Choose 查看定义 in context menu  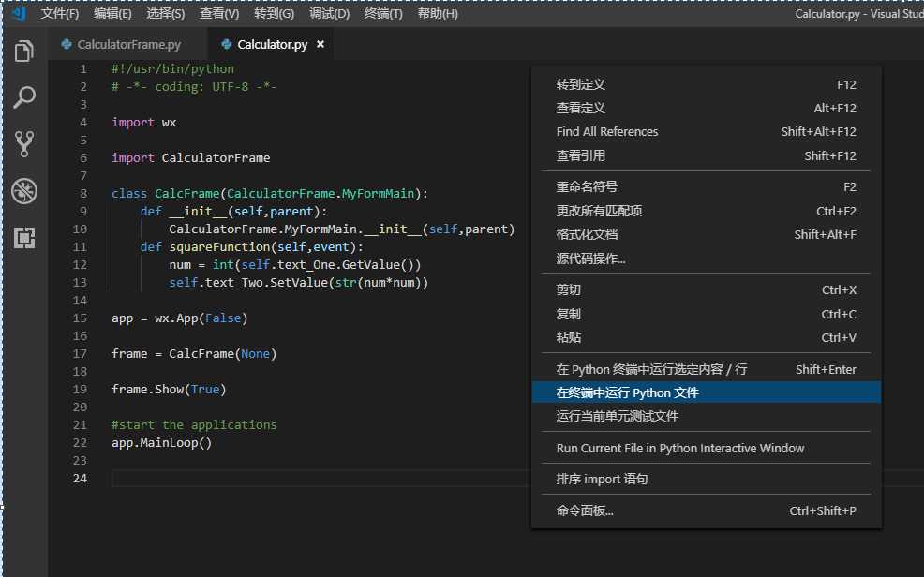(x=706, y=109)
